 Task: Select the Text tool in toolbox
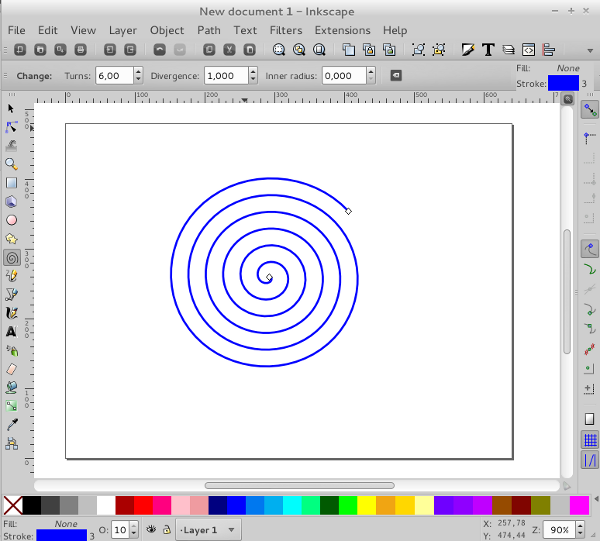[11, 332]
